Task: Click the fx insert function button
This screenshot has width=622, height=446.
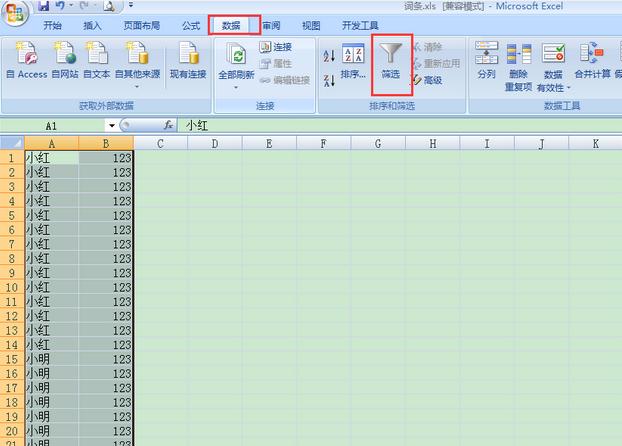Action: (168, 125)
